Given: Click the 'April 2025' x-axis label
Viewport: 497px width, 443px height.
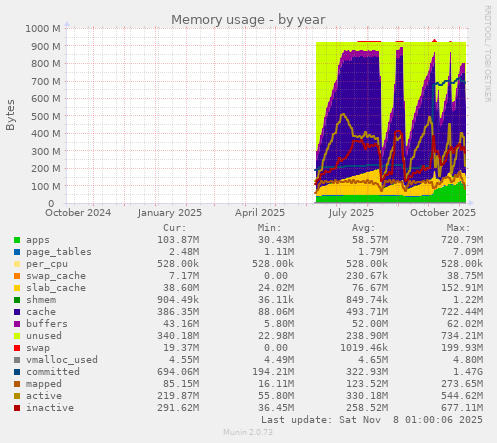Looking at the screenshot, I should coord(260,213).
